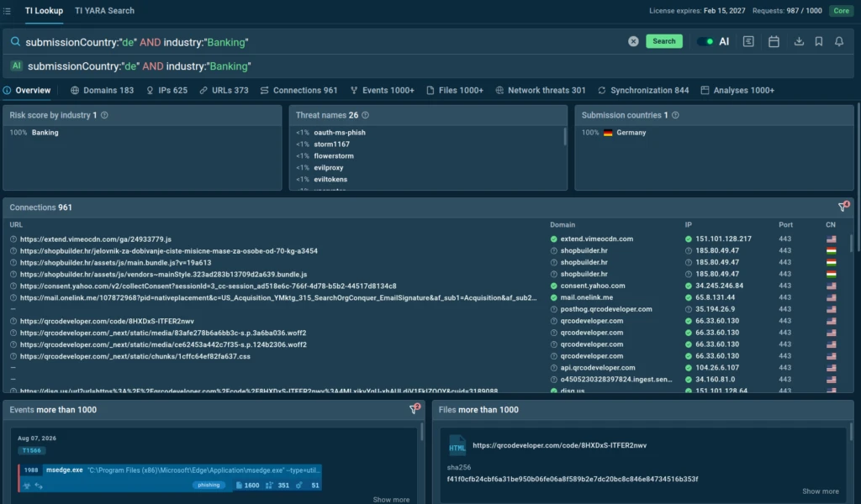Open the Analyses 1000+ tab

tap(737, 91)
